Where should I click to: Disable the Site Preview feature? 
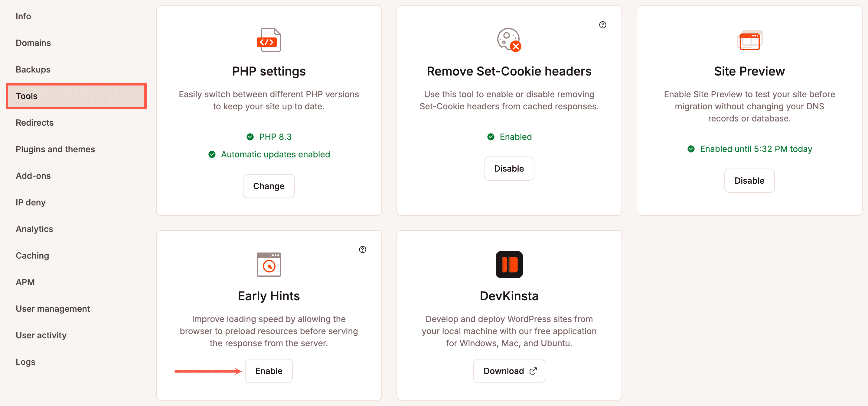pyautogui.click(x=749, y=181)
